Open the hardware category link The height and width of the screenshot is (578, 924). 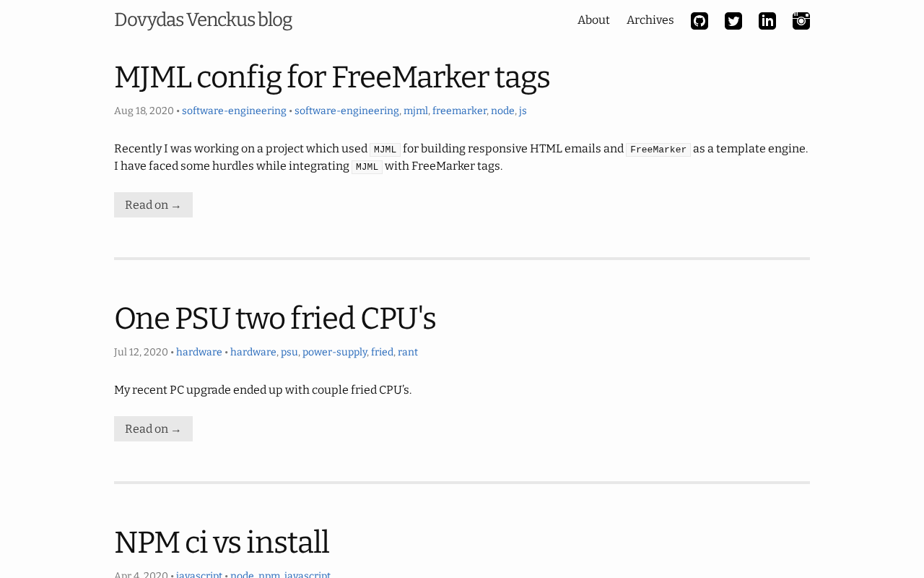click(x=199, y=353)
